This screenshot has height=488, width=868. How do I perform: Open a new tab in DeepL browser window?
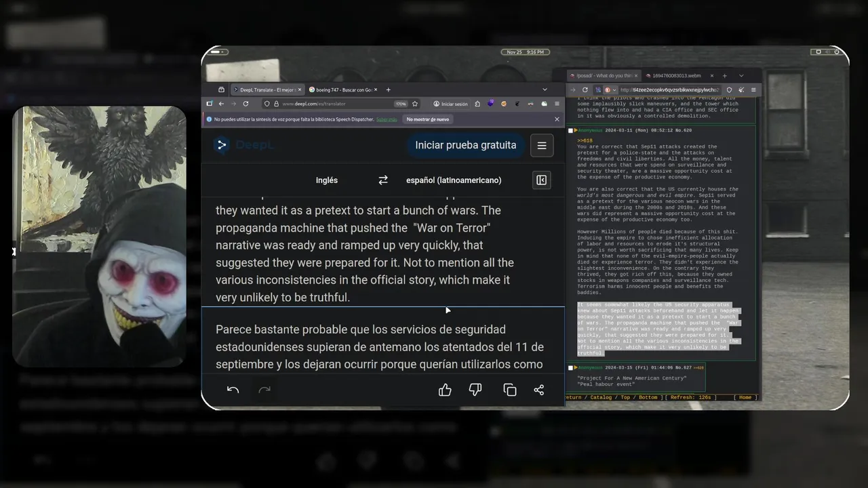389,89
